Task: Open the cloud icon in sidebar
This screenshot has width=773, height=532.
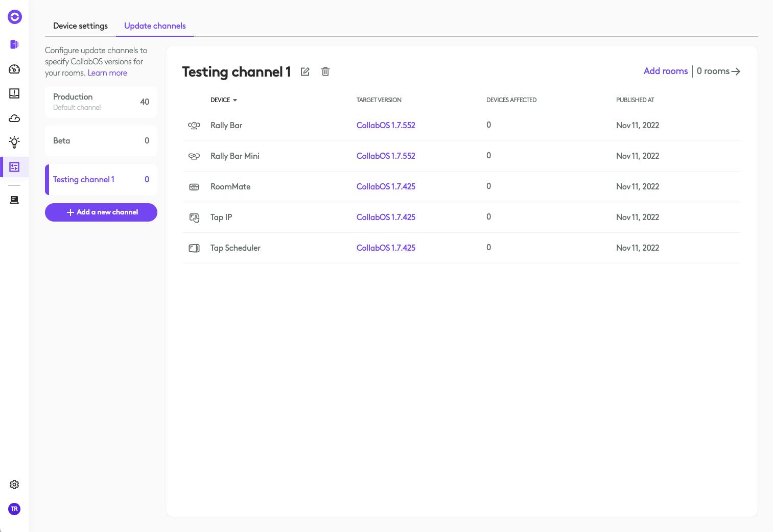Action: click(14, 118)
